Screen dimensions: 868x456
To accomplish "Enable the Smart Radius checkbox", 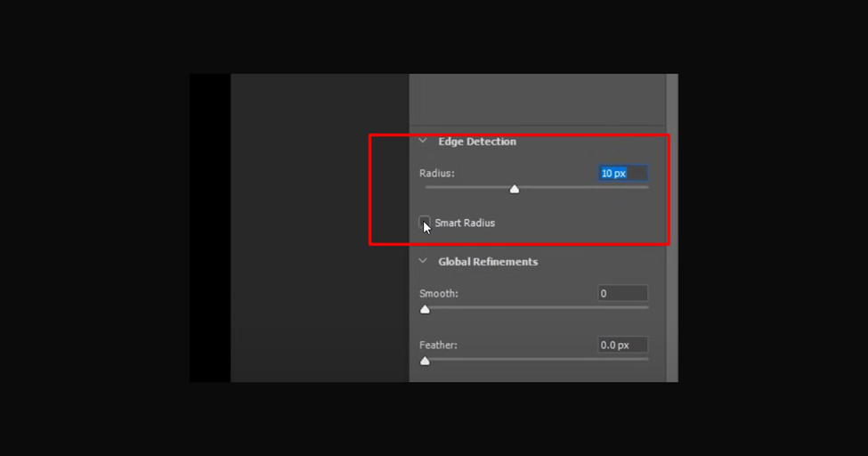I will coord(425,223).
